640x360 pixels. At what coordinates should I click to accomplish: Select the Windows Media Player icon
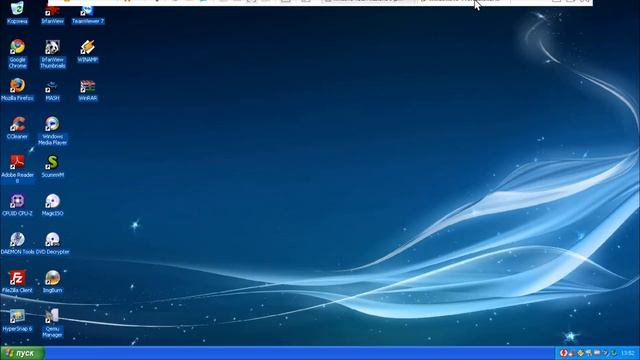[x=52, y=131]
